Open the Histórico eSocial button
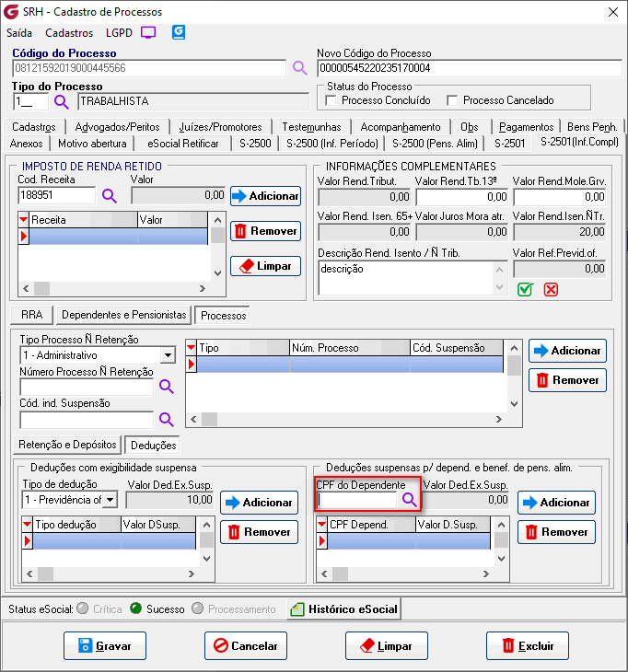628x672 pixels. pyautogui.click(x=343, y=608)
